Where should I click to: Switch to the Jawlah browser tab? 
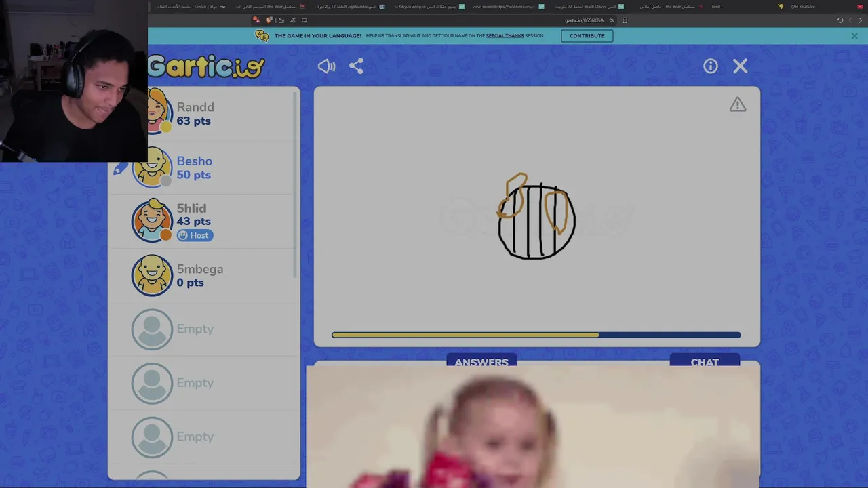(x=191, y=7)
